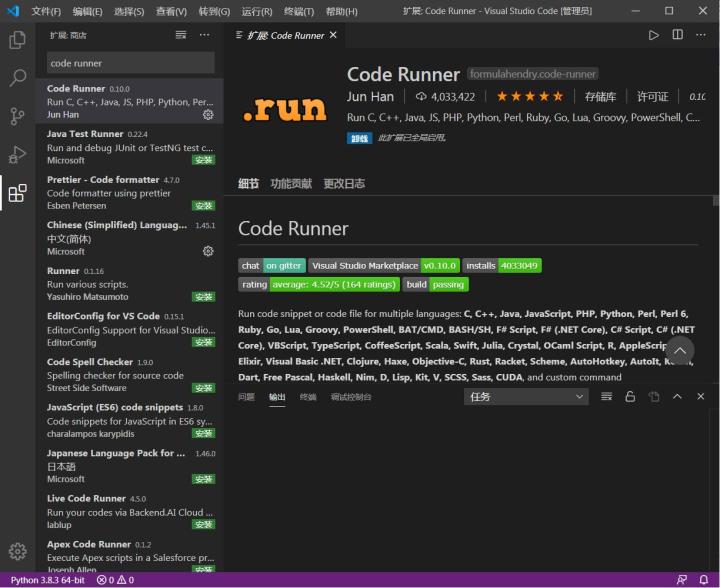Viewport: 720px width, 588px height.
Task: Close the Code Runner extension tab
Action: [x=333, y=35]
